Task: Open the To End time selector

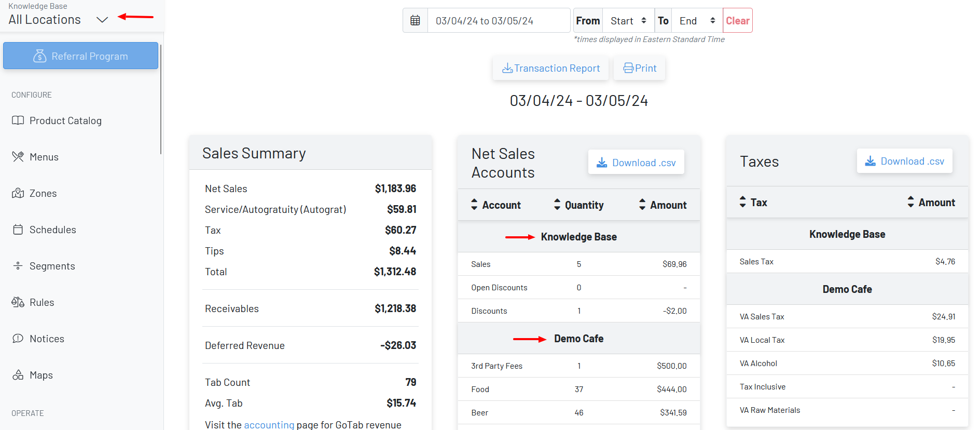Action: (x=697, y=21)
